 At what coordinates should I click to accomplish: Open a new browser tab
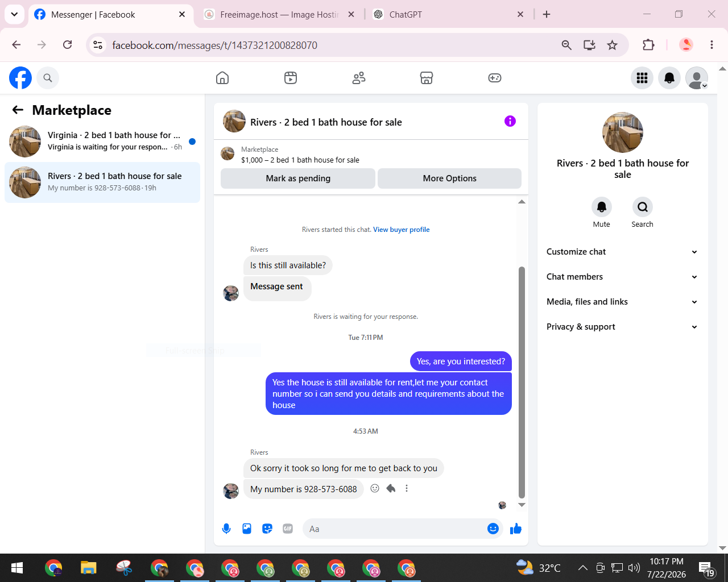coord(547,14)
